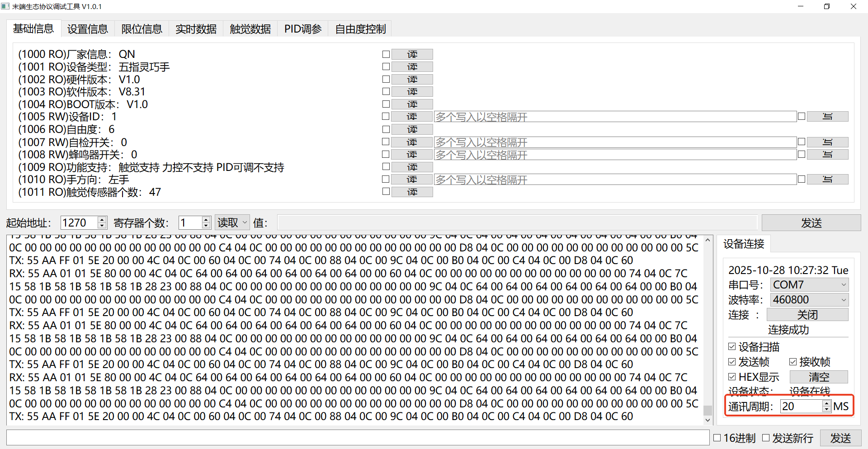Click the 写 button for 设备ID
The width and height of the screenshot is (868, 449).
point(827,116)
